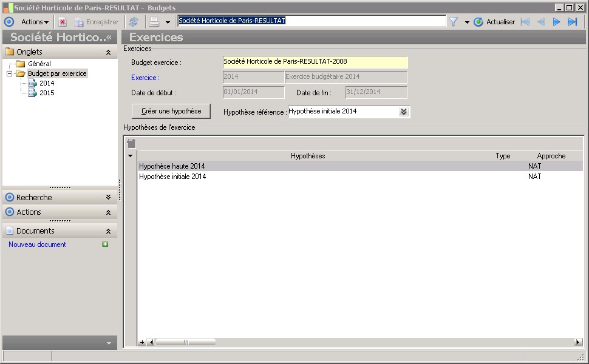Click the Date de début field

coord(254,92)
